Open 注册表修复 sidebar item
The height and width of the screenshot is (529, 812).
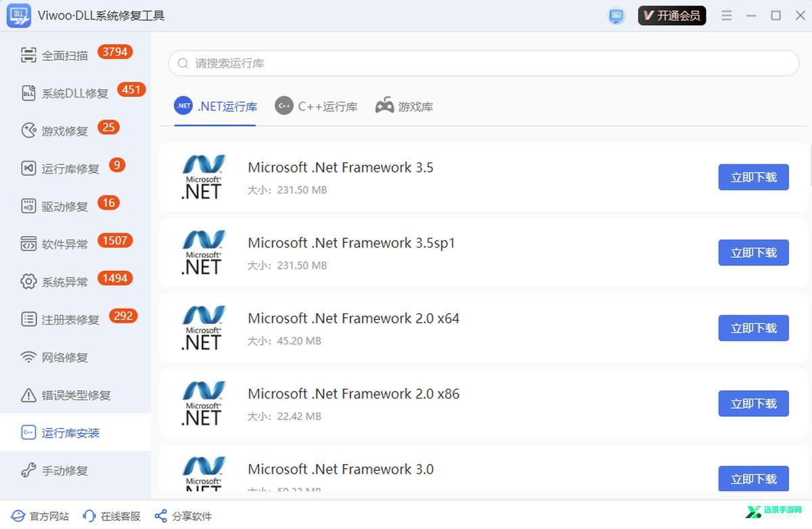pos(75,319)
